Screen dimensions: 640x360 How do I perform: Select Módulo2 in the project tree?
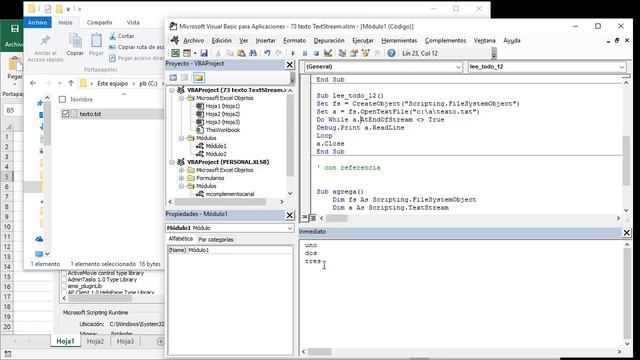(x=216, y=154)
